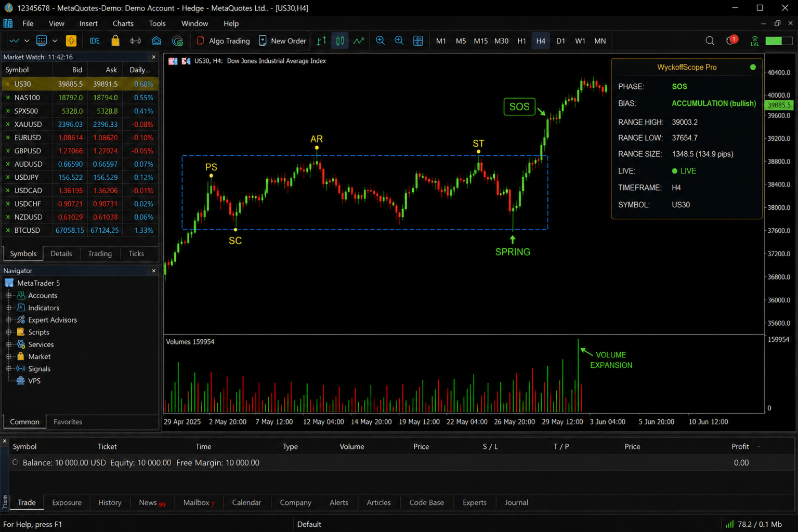Switch chart to candlesticks mode
The width and height of the screenshot is (798, 532).
pos(340,41)
